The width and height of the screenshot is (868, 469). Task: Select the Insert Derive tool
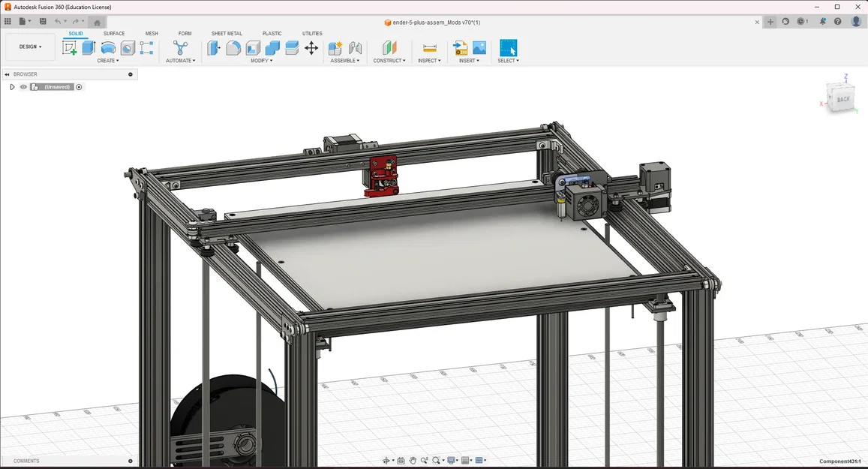pyautogui.click(x=460, y=48)
